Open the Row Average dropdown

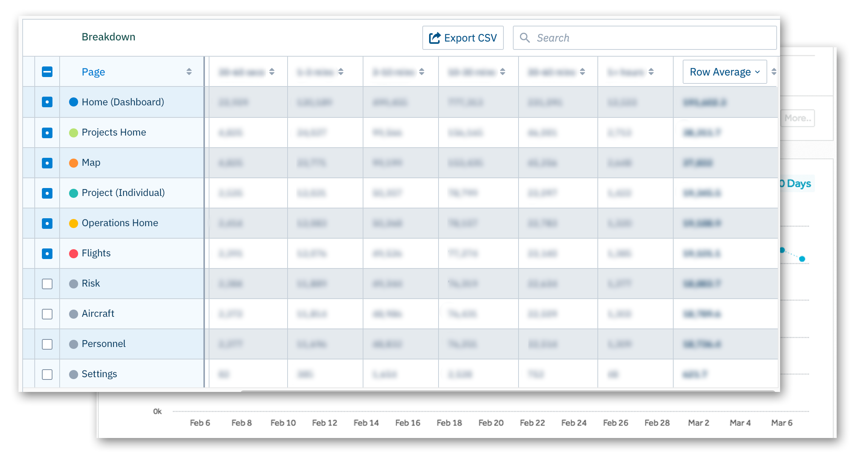(x=725, y=72)
